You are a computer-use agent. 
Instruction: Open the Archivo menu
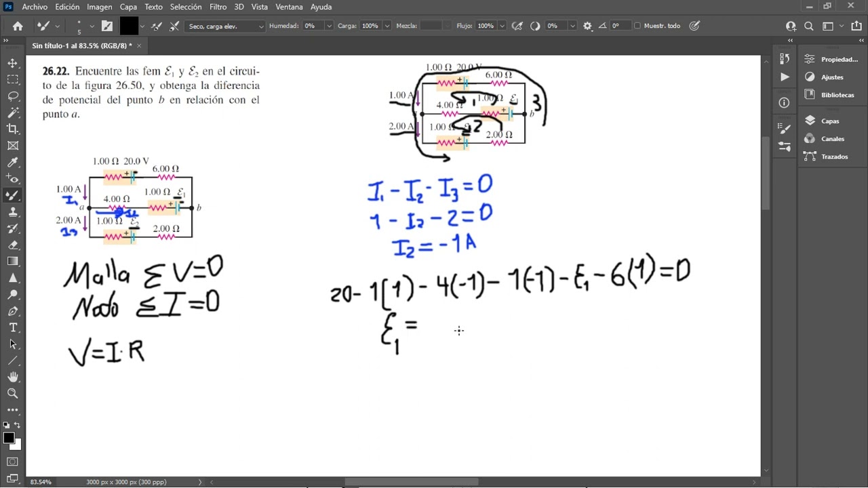click(35, 7)
